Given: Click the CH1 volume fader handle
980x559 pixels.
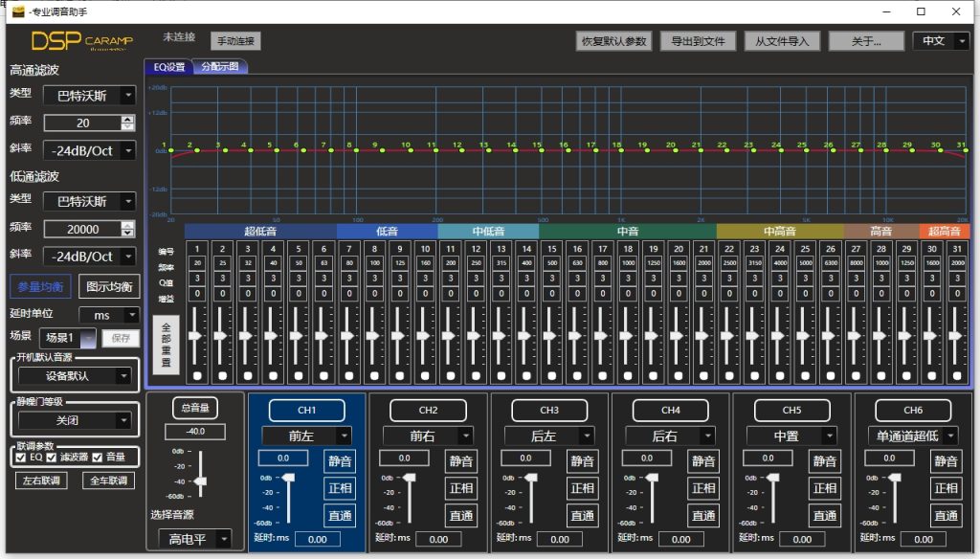Looking at the screenshot, I should click(x=288, y=478).
